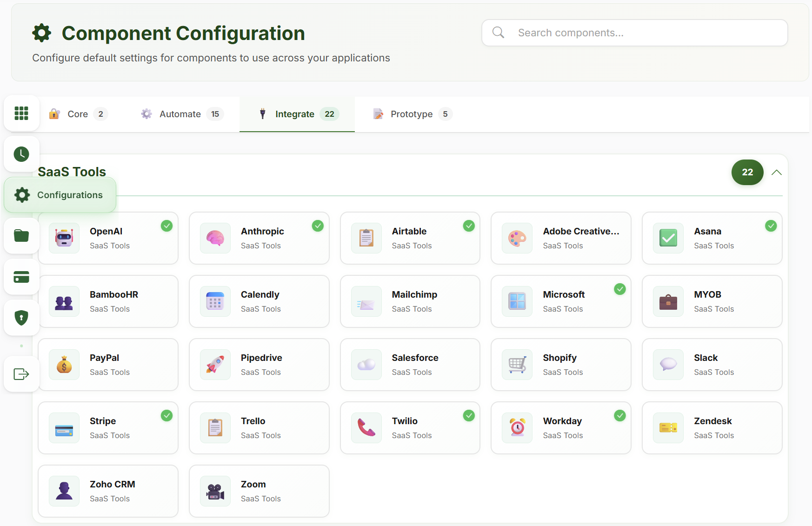Click the Twilio phone icon
This screenshot has height=526, width=812.
click(x=366, y=428)
